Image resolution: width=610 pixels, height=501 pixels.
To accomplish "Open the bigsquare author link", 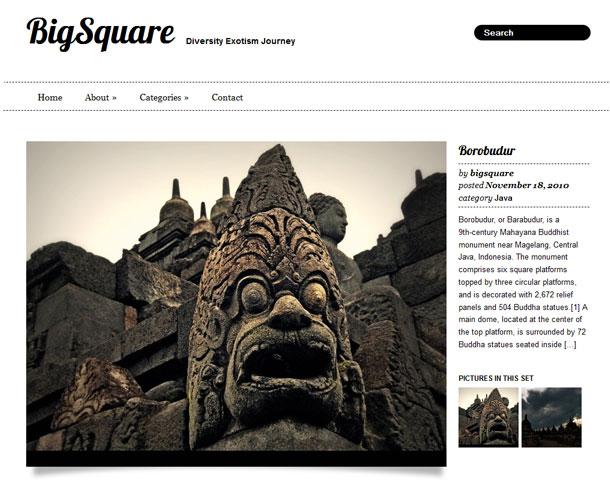I will (492, 173).
